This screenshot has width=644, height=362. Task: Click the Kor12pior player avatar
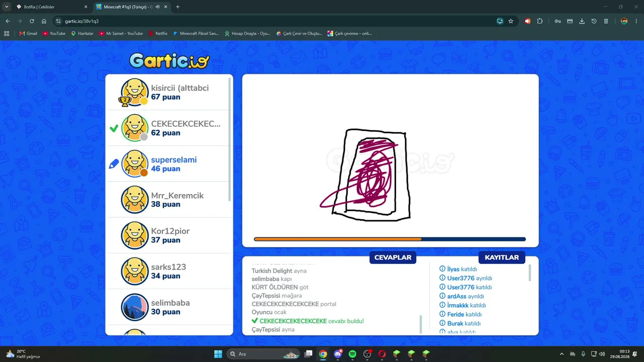coord(135,235)
